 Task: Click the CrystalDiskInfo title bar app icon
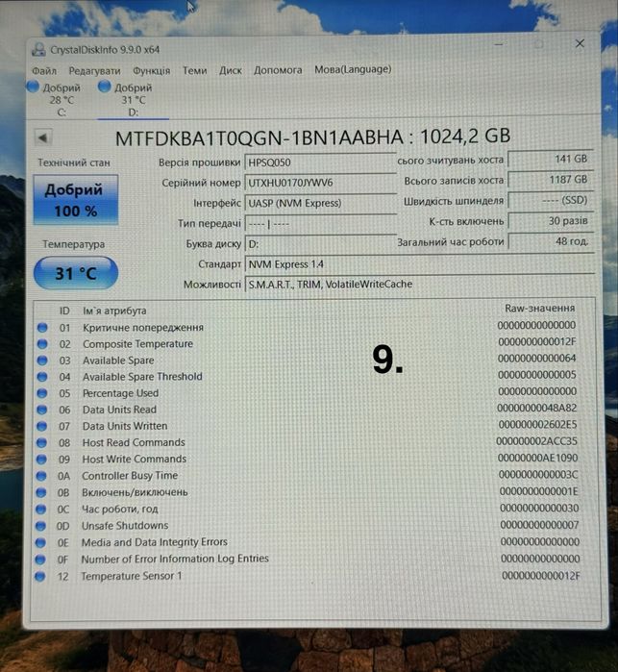pyautogui.click(x=38, y=50)
